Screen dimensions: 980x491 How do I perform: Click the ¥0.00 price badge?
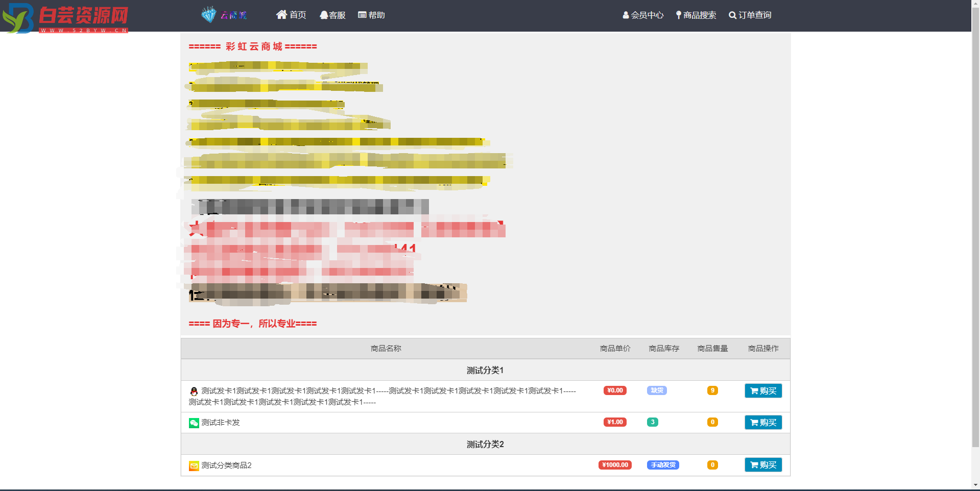coord(615,390)
